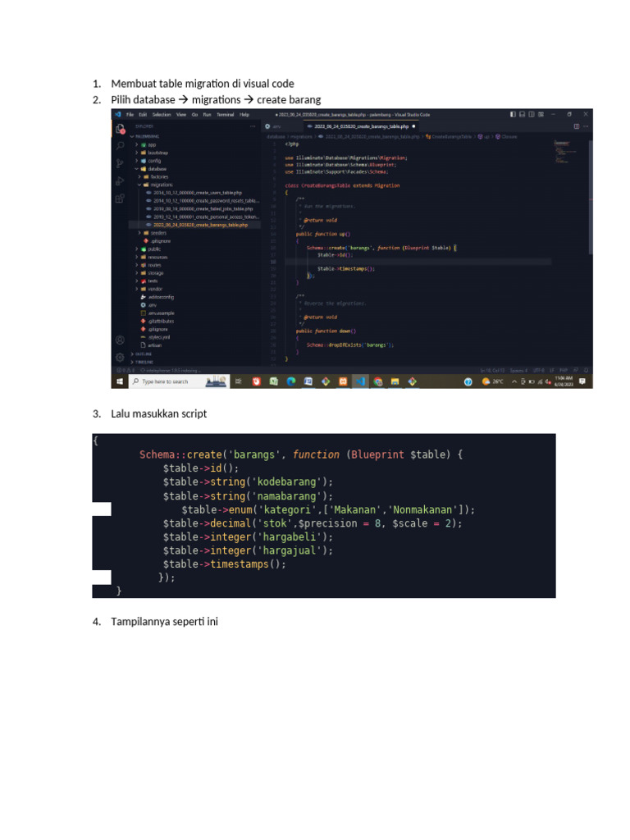This screenshot has height=840, width=630.
Task: Open the Terminal menu
Action: 225,115
